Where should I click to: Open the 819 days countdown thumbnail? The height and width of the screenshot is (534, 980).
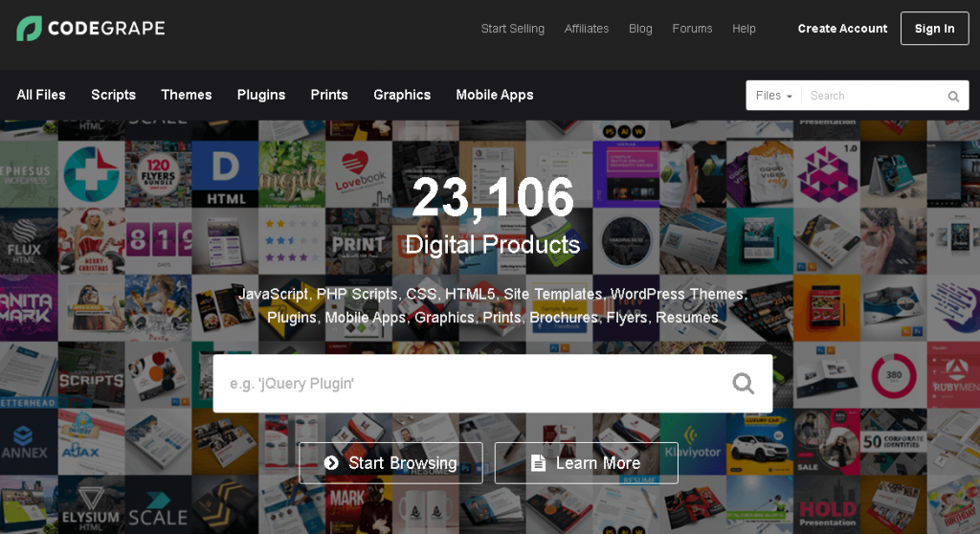point(158,241)
